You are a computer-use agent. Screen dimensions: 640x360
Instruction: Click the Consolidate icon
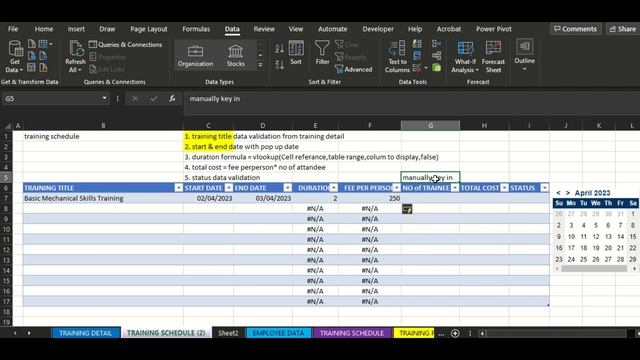(436, 44)
